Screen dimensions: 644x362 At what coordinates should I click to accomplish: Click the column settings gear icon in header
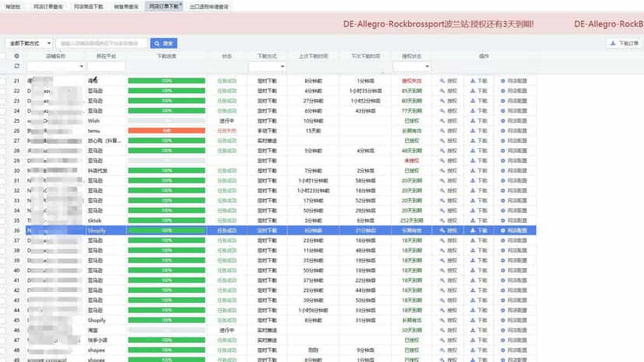click(16, 56)
